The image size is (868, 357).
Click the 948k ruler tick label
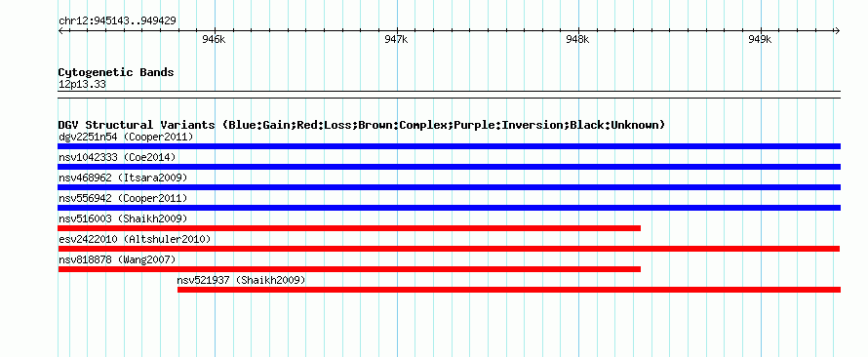click(578, 40)
